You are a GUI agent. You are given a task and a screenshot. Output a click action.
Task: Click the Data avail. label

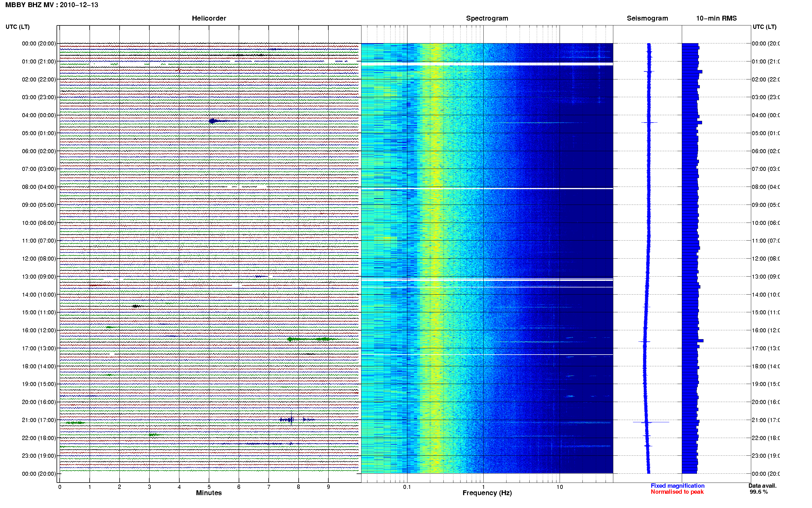click(762, 486)
